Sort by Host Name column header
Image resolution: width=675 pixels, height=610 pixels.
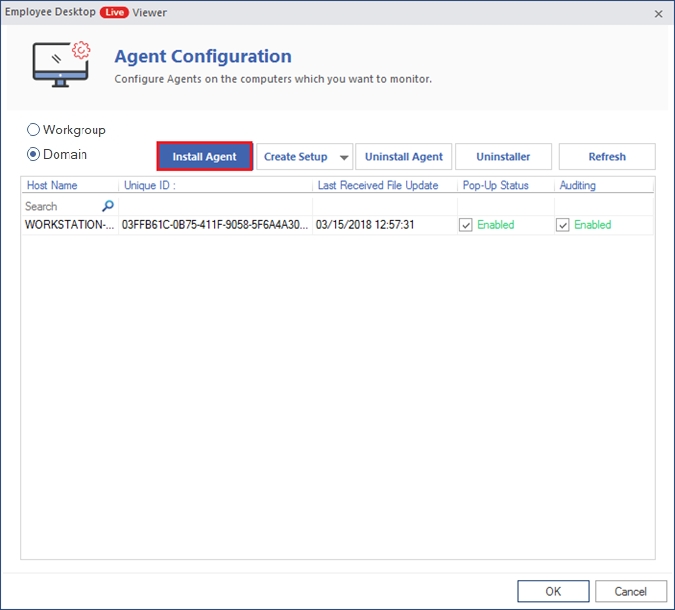(x=52, y=185)
